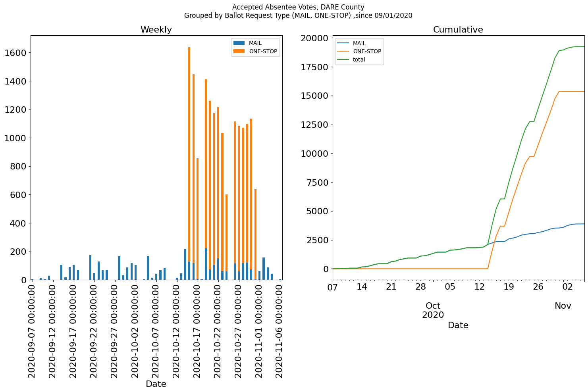Click the 10000 tick label on the Cumulative y-axis
Viewport: 588px width, 392px height.
click(315, 154)
